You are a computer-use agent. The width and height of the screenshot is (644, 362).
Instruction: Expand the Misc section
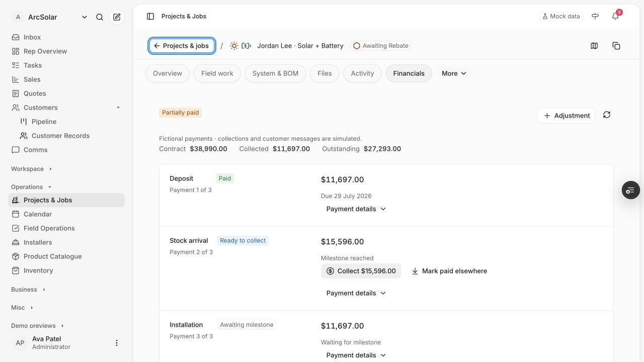22,308
